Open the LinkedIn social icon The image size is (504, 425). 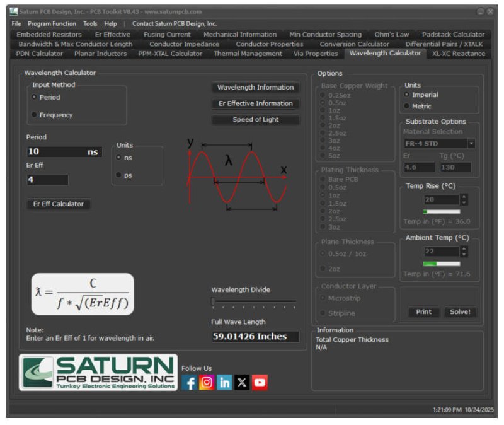224,382
